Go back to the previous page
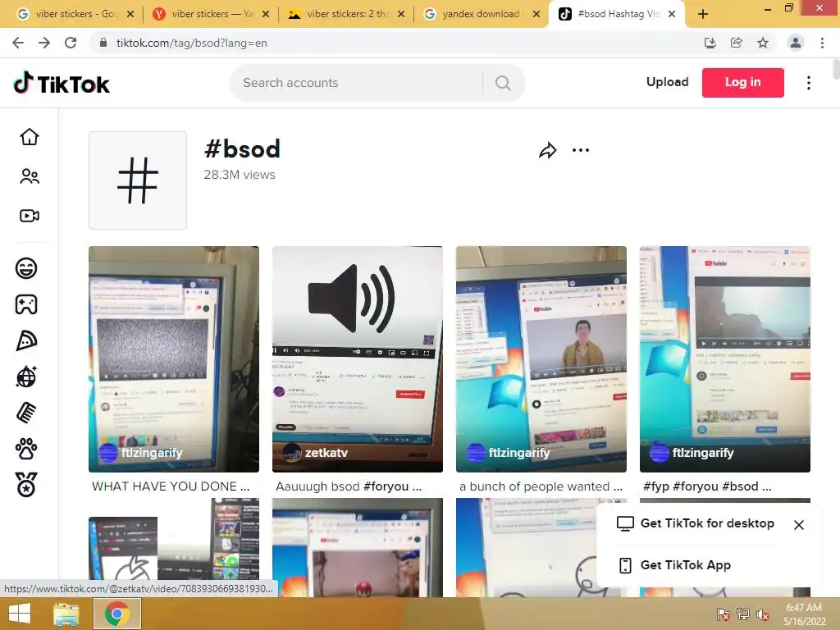Image resolution: width=840 pixels, height=630 pixels. (x=18, y=43)
